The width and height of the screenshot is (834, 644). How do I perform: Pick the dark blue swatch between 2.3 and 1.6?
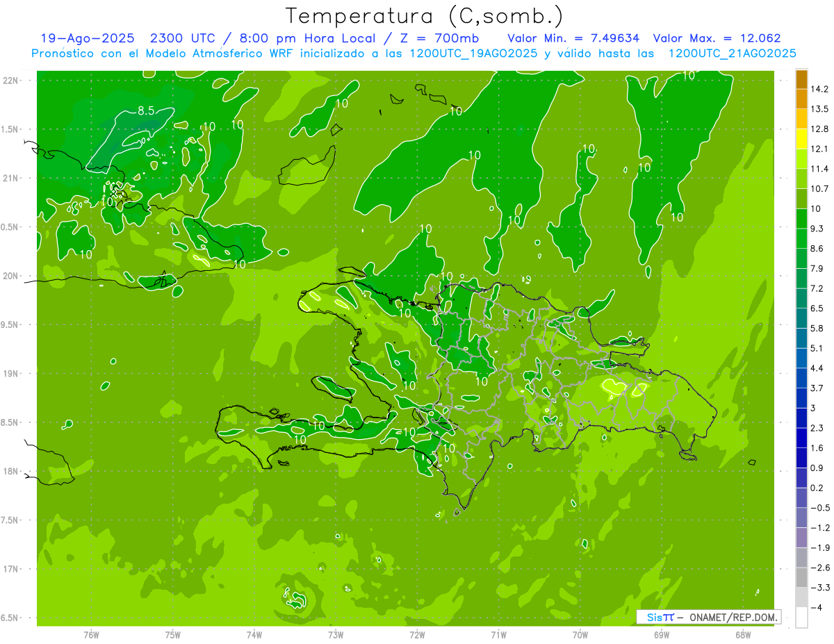(x=801, y=438)
